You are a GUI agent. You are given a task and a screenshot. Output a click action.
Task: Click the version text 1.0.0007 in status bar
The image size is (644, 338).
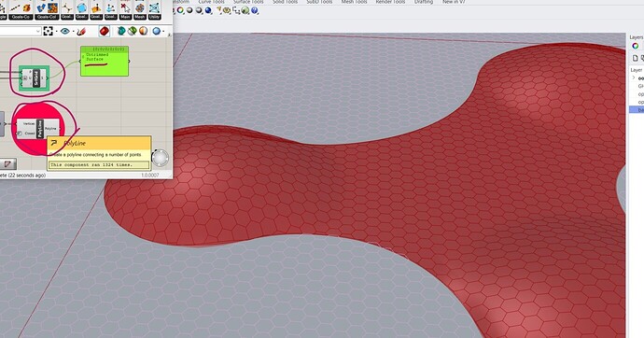[150, 175]
